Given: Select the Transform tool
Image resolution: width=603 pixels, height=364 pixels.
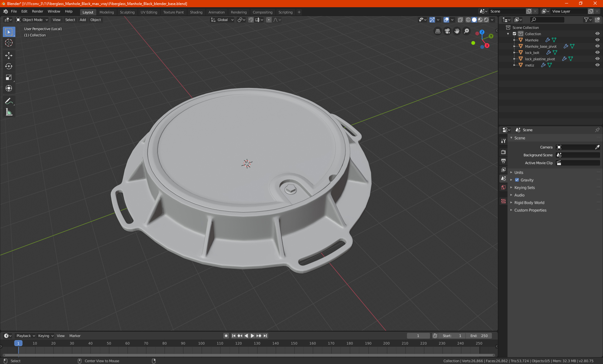Looking at the screenshot, I should pos(9,88).
